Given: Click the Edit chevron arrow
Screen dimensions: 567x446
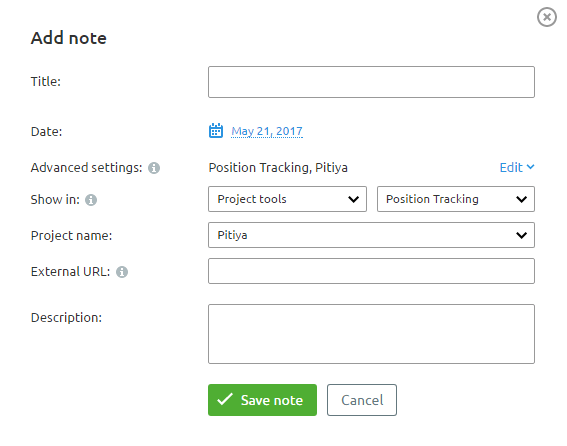Looking at the screenshot, I should click(530, 167).
